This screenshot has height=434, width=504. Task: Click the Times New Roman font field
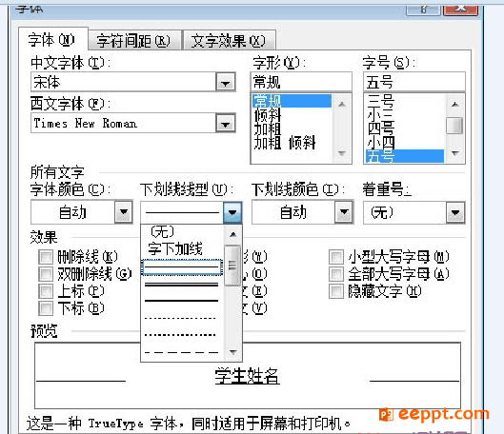pos(124,123)
